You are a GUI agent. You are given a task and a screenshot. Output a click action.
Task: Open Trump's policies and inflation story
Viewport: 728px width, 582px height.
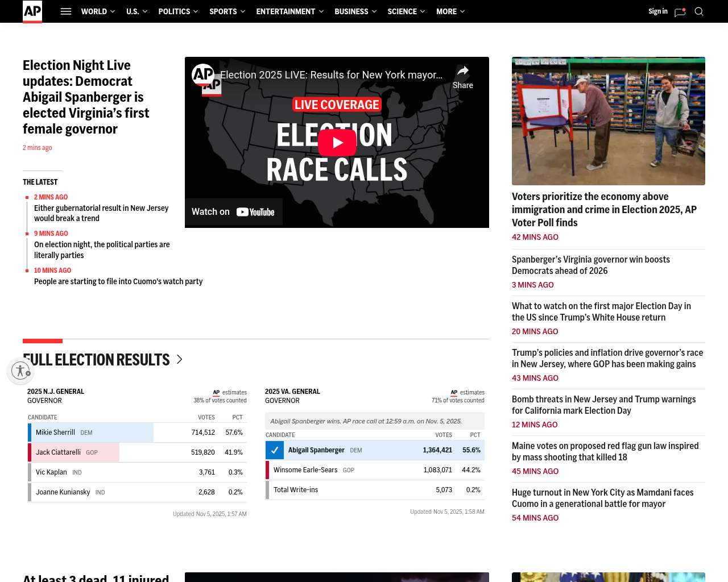607,358
